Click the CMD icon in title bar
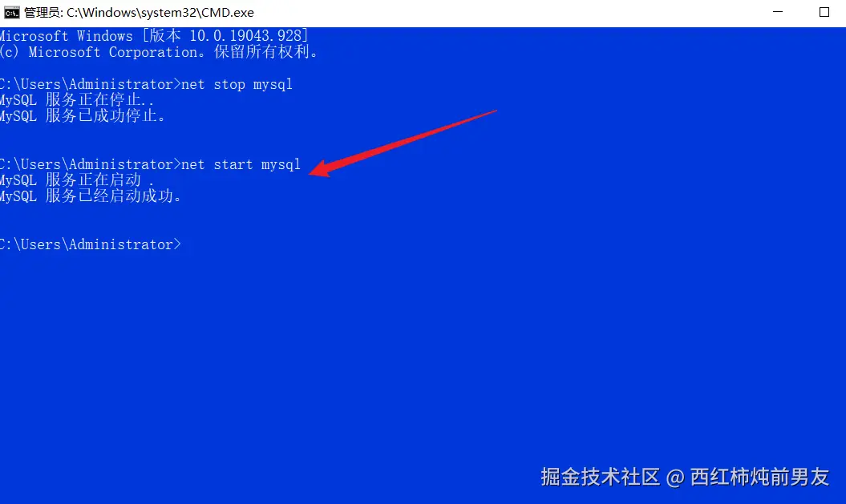The height and width of the screenshot is (504, 846). click(x=11, y=12)
